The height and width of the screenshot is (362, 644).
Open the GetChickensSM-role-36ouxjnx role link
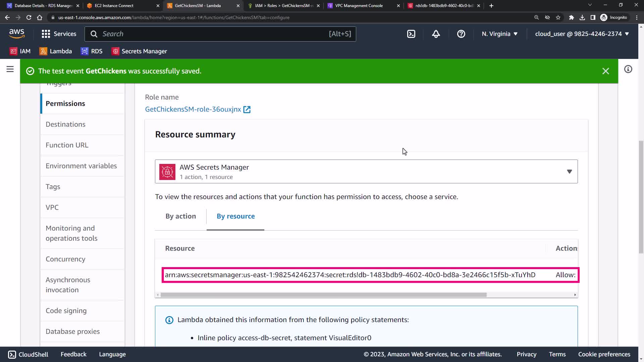pyautogui.click(x=193, y=109)
